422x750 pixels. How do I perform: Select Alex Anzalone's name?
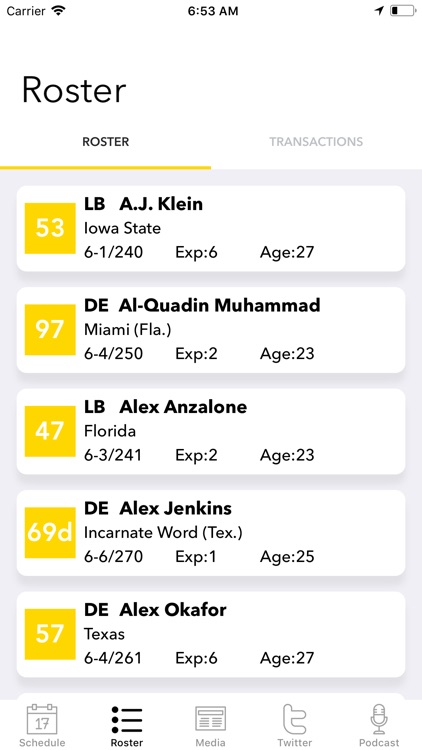point(183,407)
